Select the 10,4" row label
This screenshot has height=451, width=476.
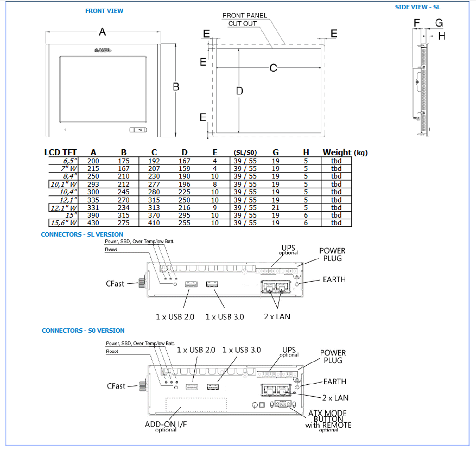tap(68, 192)
